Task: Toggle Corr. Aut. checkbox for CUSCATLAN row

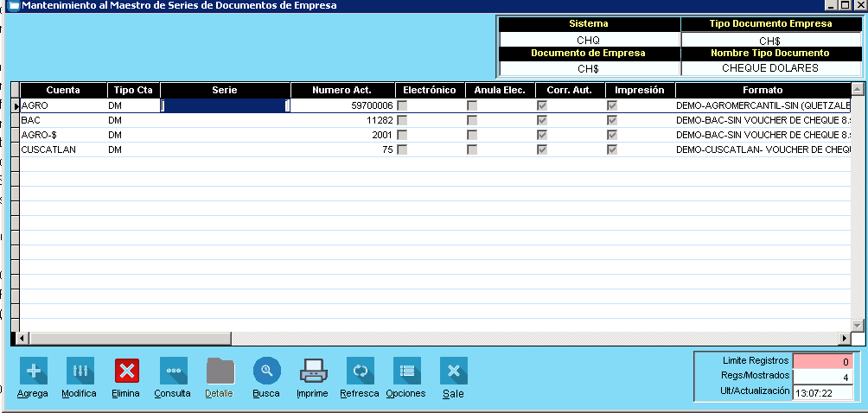Action: pos(542,149)
